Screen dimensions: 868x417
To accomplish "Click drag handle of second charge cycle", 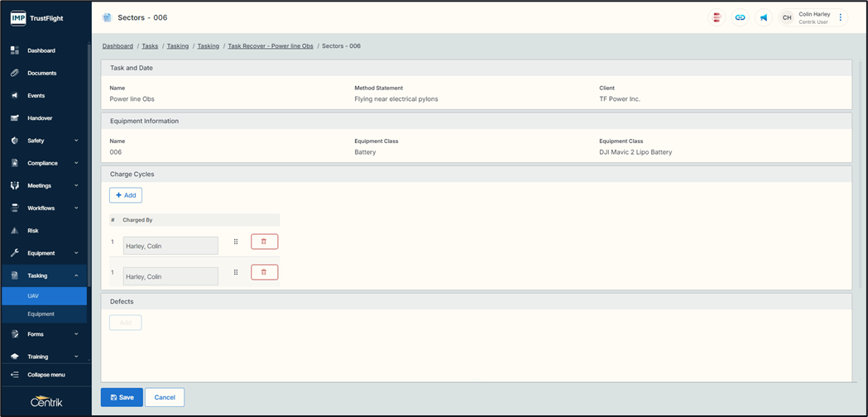I will coord(236,272).
